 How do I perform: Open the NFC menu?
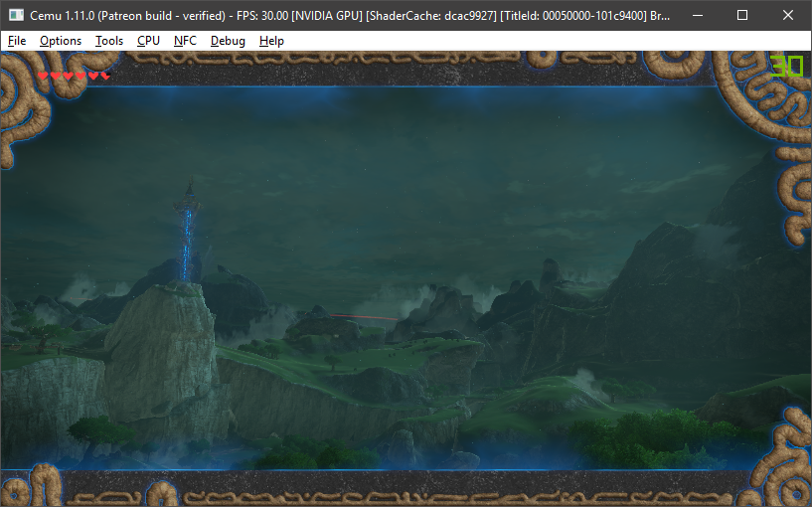coord(185,41)
